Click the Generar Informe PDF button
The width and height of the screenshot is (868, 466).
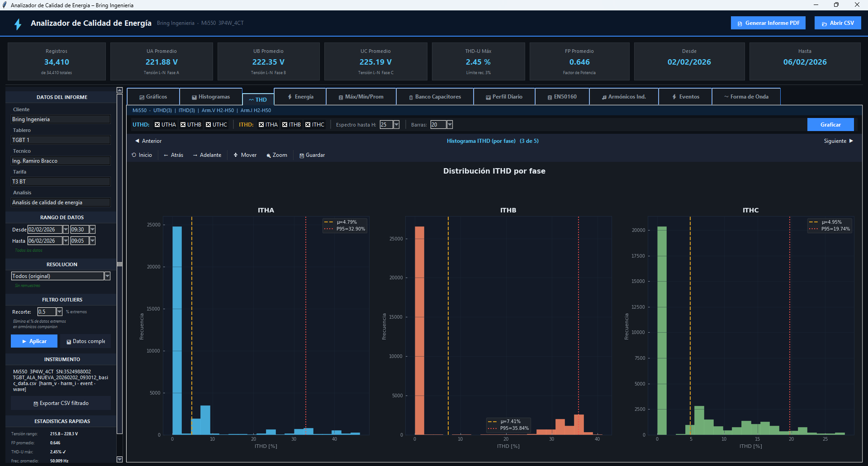[x=768, y=23]
